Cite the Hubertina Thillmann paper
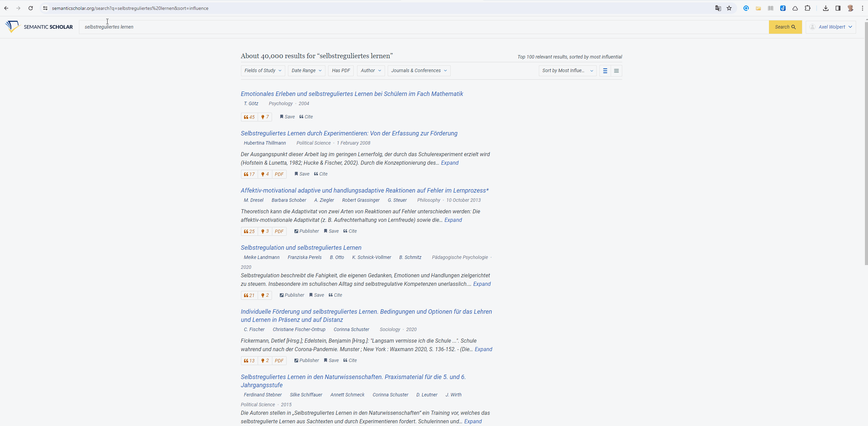Image resolution: width=868 pixels, height=426 pixels. point(321,174)
